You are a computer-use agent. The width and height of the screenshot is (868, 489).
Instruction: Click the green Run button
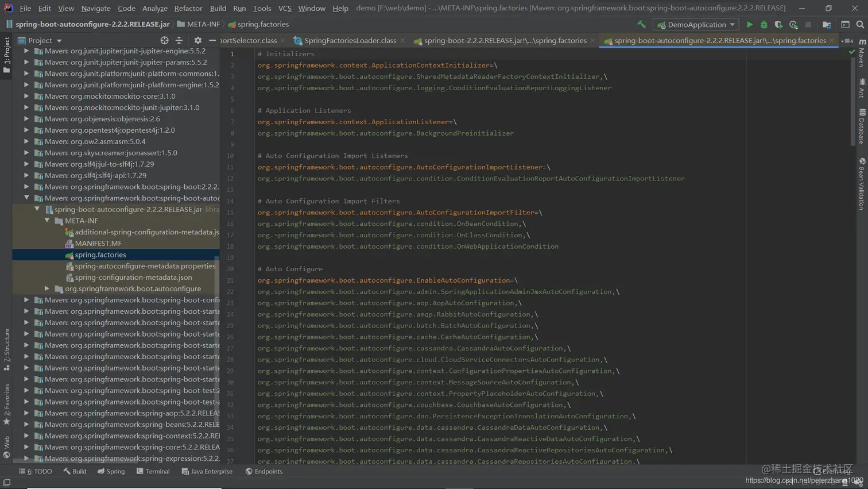[749, 25]
